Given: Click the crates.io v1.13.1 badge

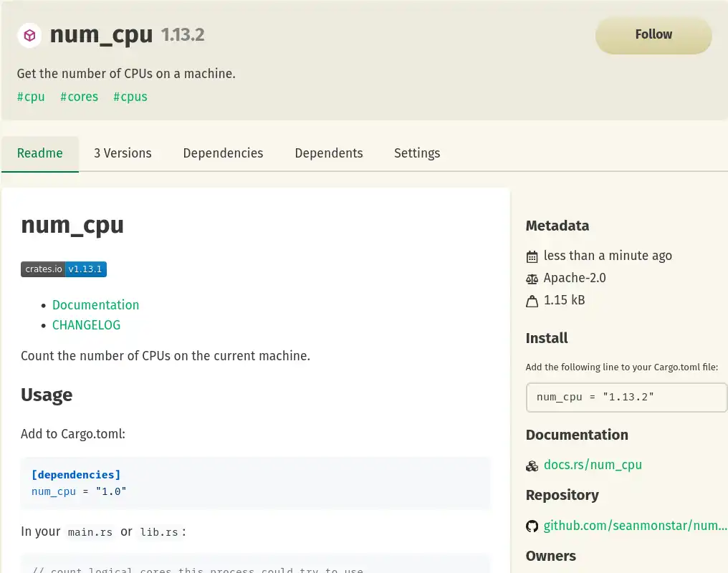Looking at the screenshot, I should point(64,269).
